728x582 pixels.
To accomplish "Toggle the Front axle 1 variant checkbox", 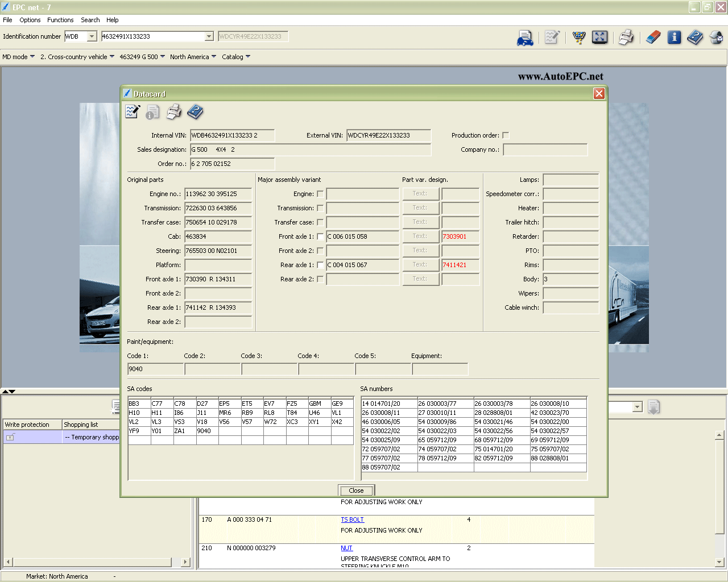I will [x=320, y=236].
